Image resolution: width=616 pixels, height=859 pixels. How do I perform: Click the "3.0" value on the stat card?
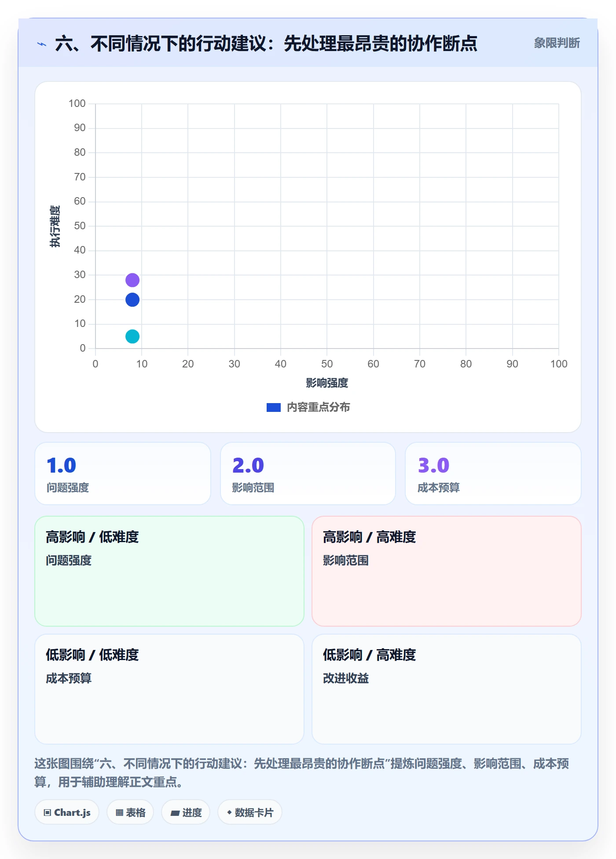(433, 465)
